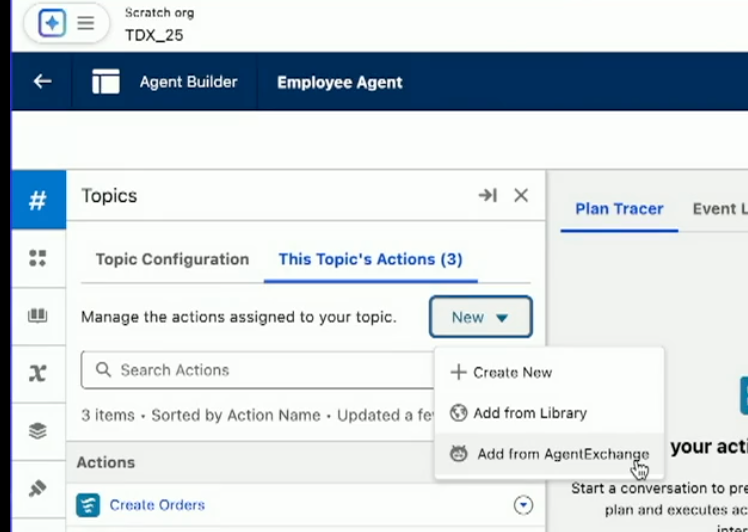Screen dimensions: 748x532
Task: Choose Create New from the menu
Action: coord(549,372)
